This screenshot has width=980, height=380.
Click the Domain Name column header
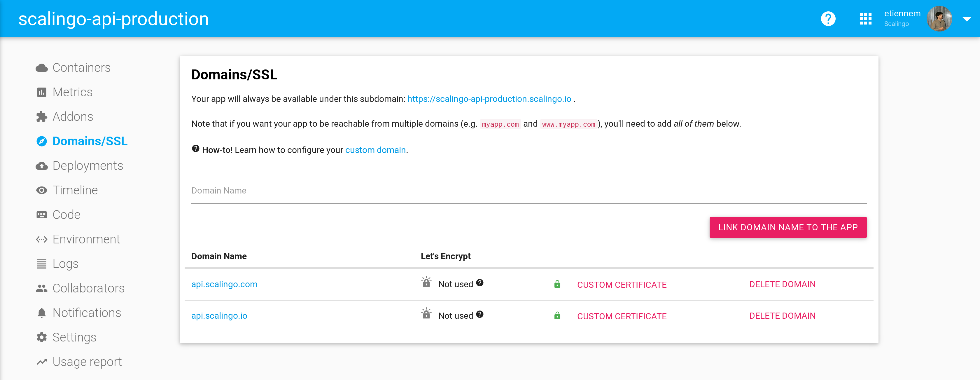219,256
